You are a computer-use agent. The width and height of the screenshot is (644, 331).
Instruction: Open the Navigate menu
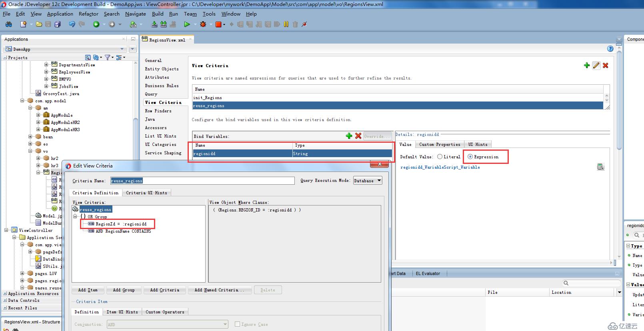(x=136, y=14)
